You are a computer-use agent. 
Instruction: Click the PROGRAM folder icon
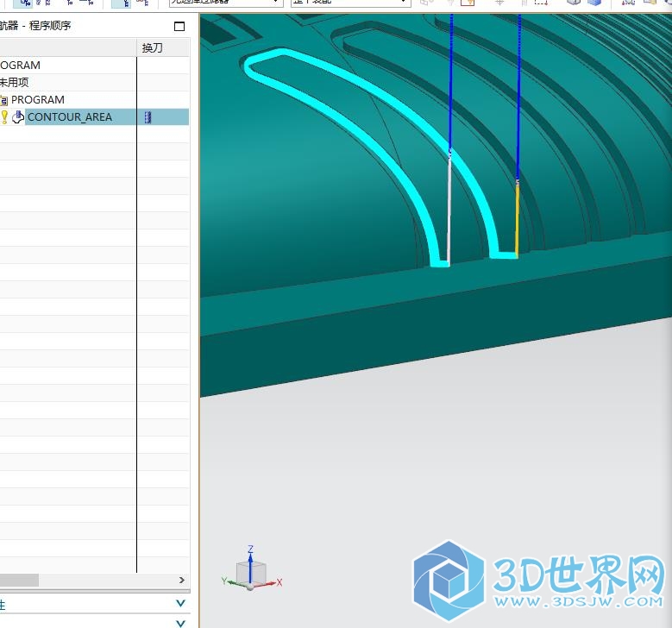(3, 100)
